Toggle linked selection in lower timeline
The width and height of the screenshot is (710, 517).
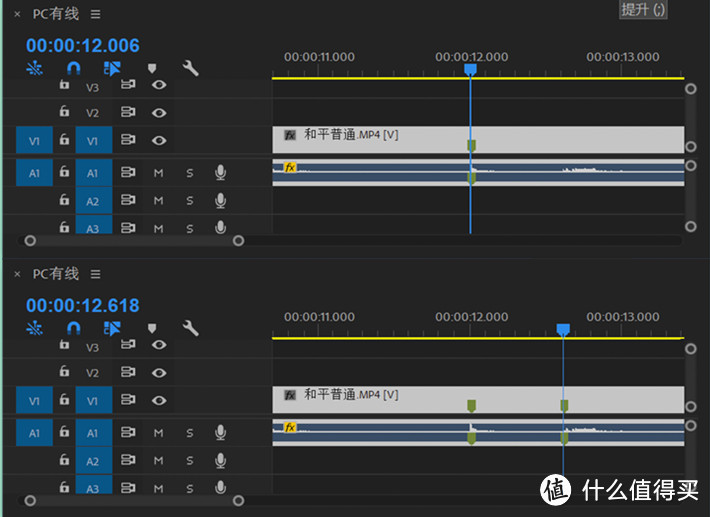[112, 328]
